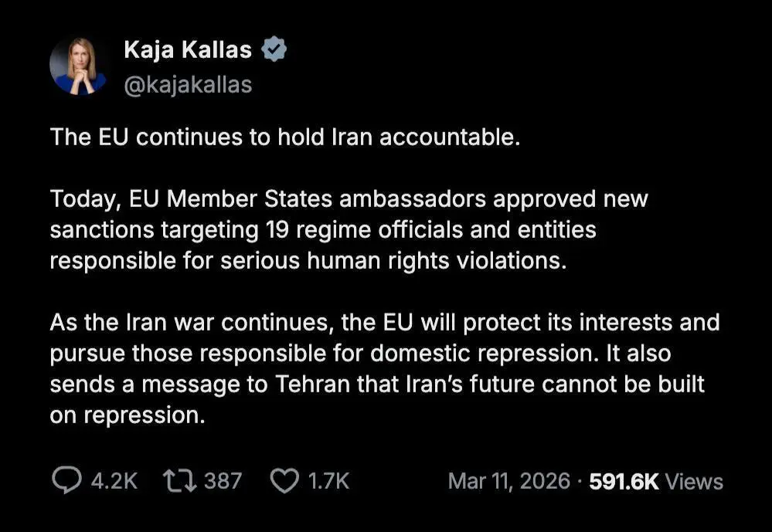Click the 1.7K likes count

pos(328,481)
